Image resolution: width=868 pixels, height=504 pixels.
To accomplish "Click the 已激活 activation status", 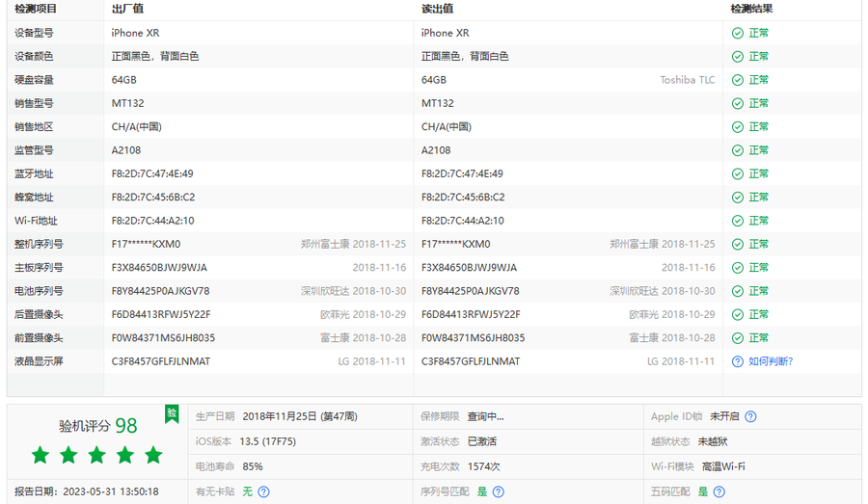I will pos(481,441).
